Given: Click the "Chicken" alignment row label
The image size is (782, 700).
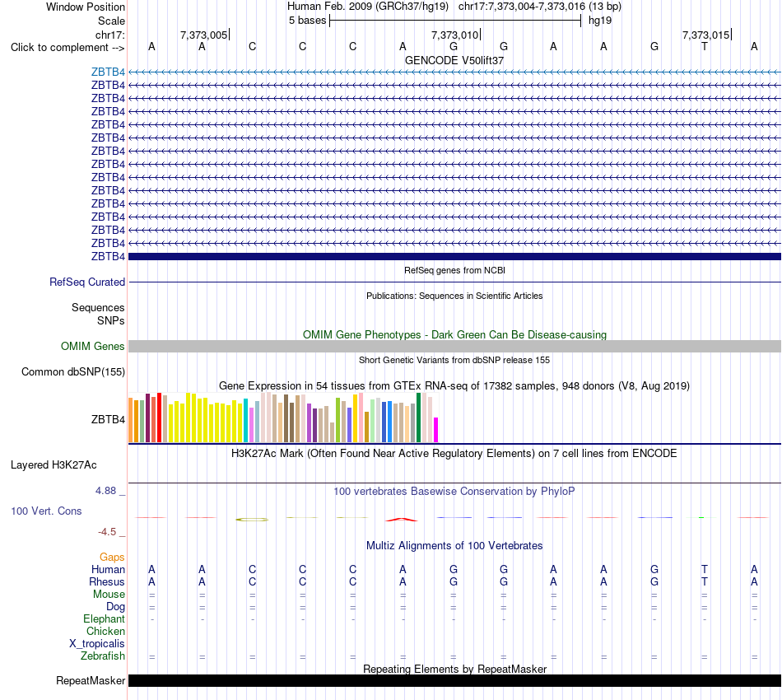Looking at the screenshot, I should coord(105,632).
